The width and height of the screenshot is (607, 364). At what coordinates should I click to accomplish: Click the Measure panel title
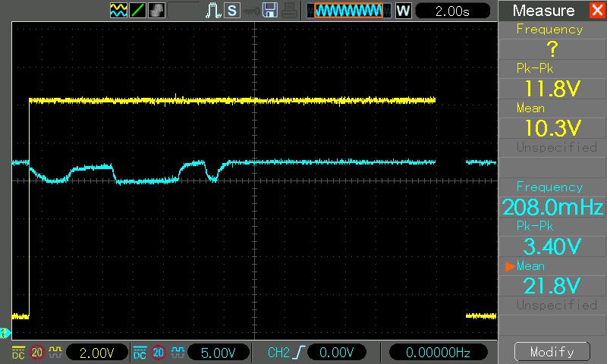click(543, 11)
